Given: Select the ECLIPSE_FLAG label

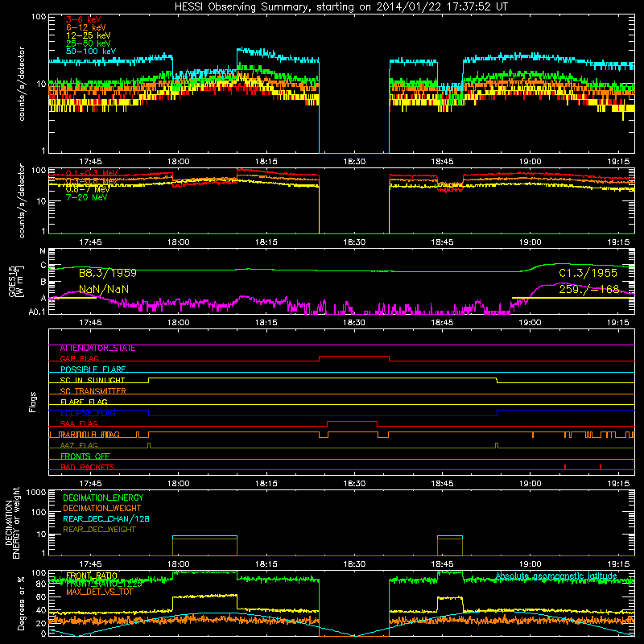Looking at the screenshot, I should pyautogui.click(x=88, y=413).
